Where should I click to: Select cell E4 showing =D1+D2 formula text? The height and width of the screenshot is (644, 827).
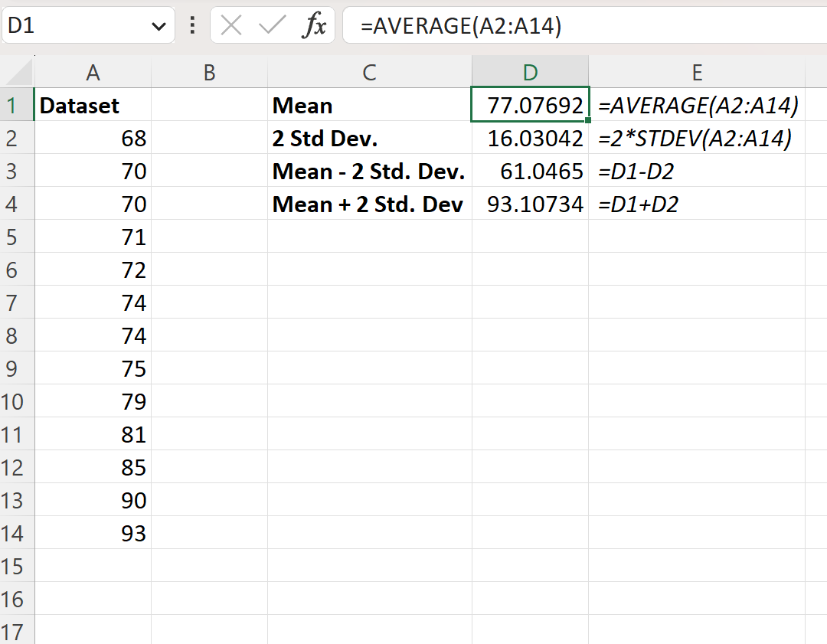pos(697,204)
